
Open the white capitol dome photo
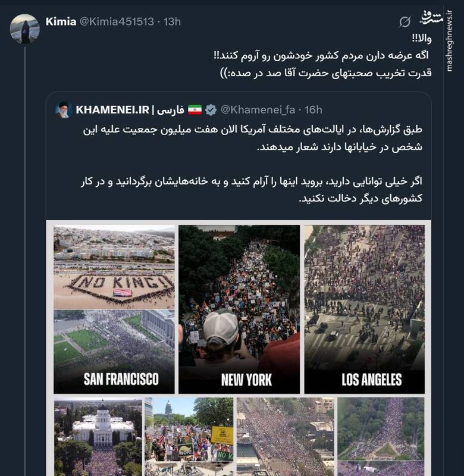pos(98,437)
